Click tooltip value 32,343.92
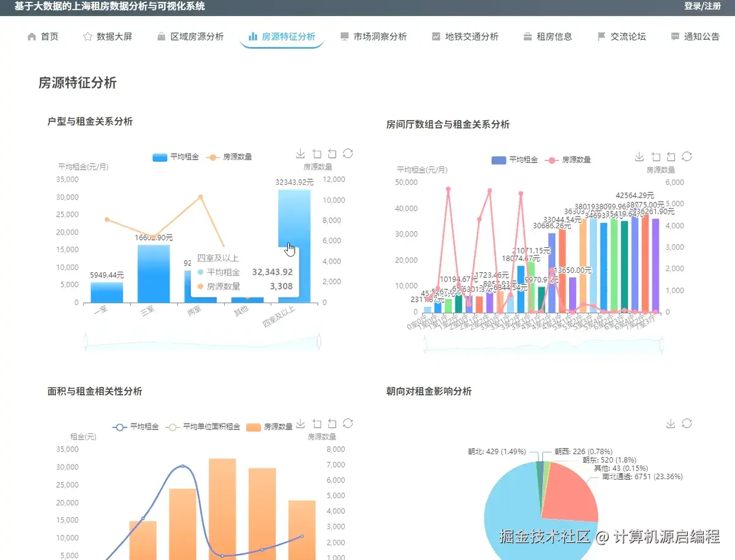This screenshot has height=560, width=735. click(x=272, y=272)
